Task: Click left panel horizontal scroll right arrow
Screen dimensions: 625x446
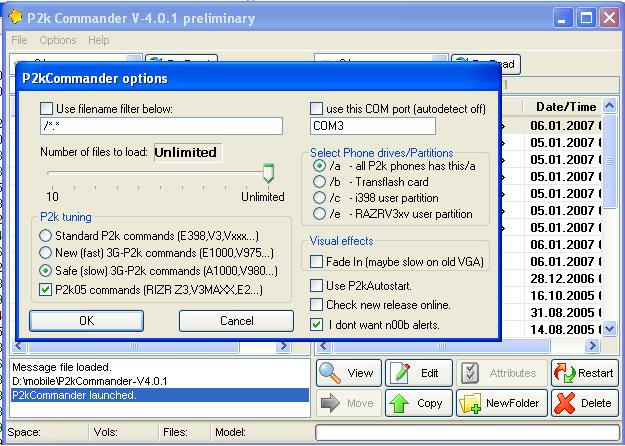Action: (x=283, y=346)
